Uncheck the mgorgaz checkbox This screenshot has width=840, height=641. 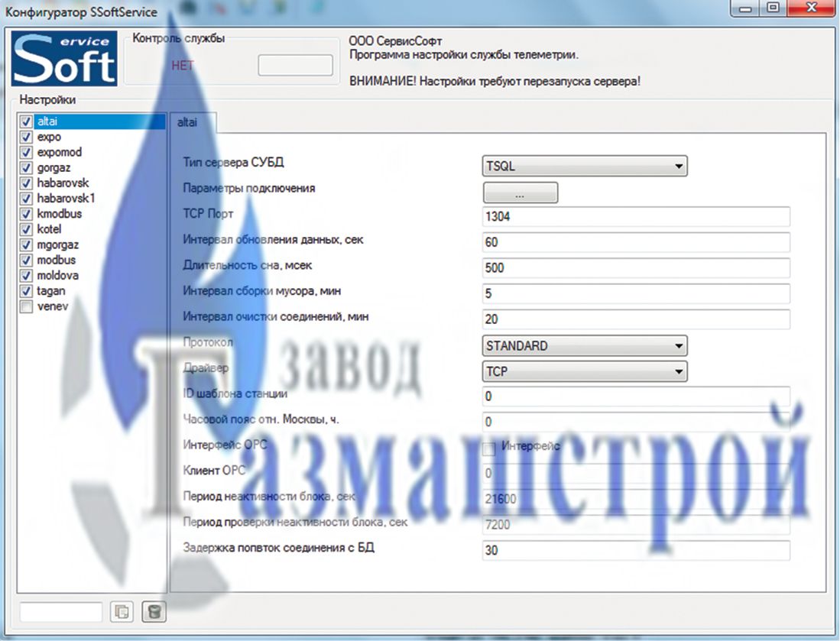pyautogui.click(x=26, y=245)
